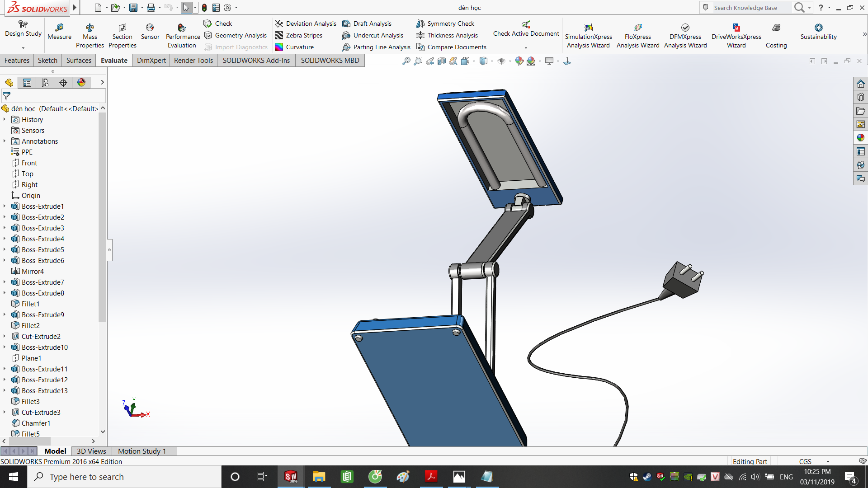Open the Measure tool
Screen dimensions: 868x488
pos(59,32)
